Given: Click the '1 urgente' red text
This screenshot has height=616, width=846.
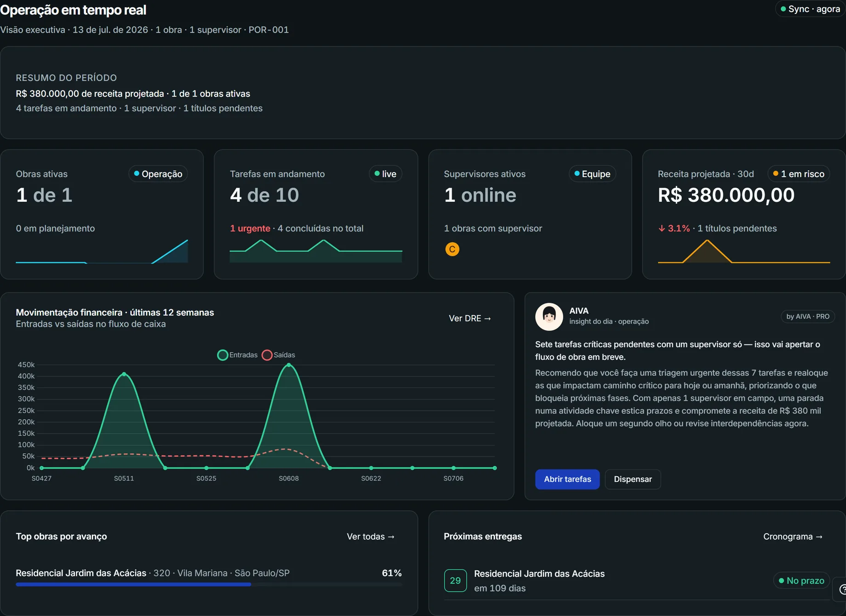Looking at the screenshot, I should click(x=250, y=228).
